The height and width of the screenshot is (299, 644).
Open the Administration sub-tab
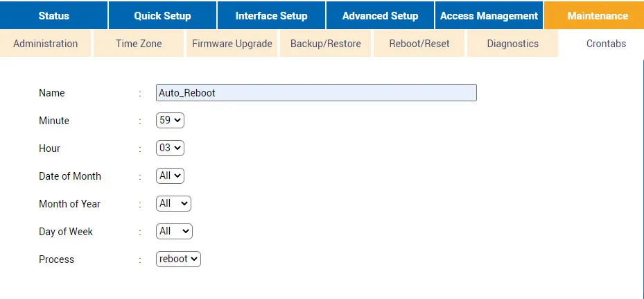pyautogui.click(x=46, y=44)
